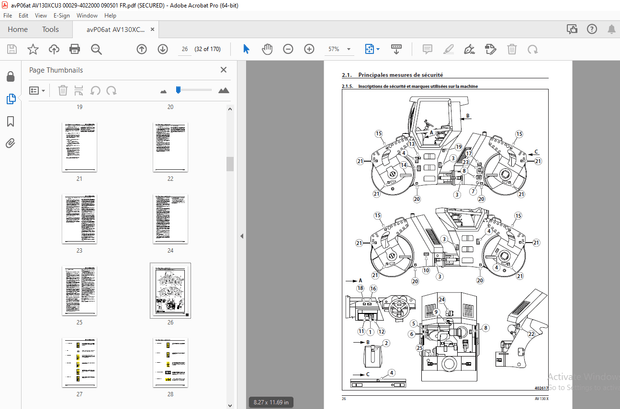Screen dimensions: 620x409
Task: Open the thumbnails options dropdown menu
Action: pyautogui.click(x=37, y=91)
